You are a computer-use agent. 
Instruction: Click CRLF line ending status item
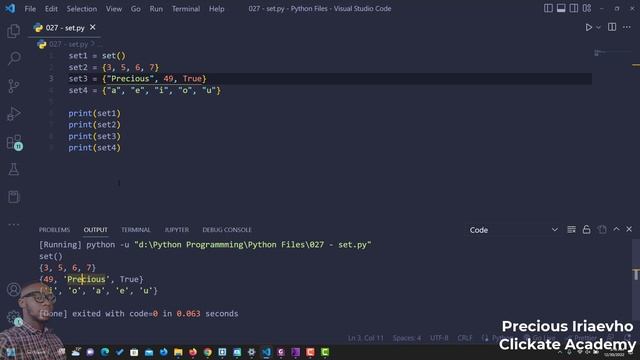[x=465, y=338]
